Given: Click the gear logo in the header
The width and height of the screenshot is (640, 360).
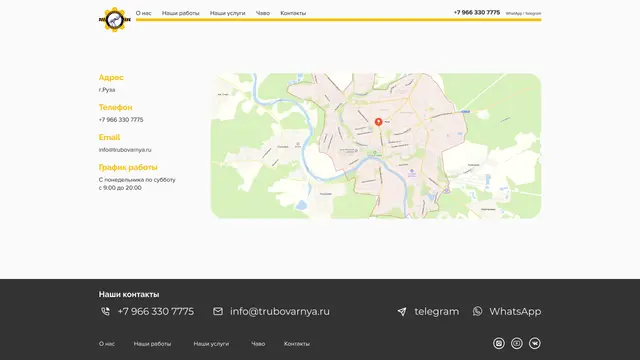Looking at the screenshot, I should [x=115, y=19].
